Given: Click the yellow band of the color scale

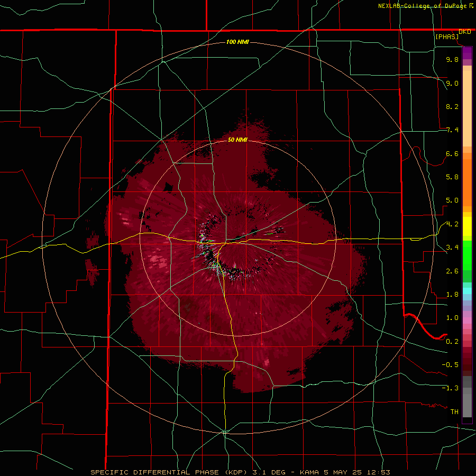Looking at the screenshot, I should coord(467,226).
